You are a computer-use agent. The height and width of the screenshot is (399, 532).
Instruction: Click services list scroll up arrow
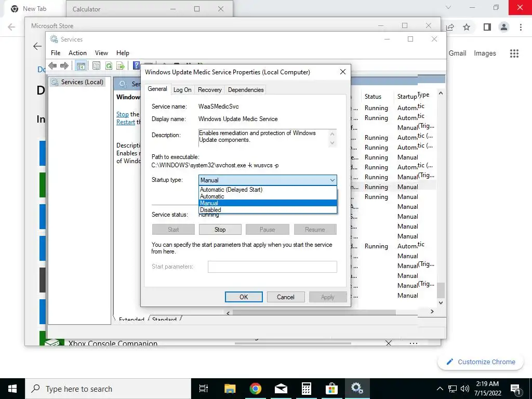point(441,93)
